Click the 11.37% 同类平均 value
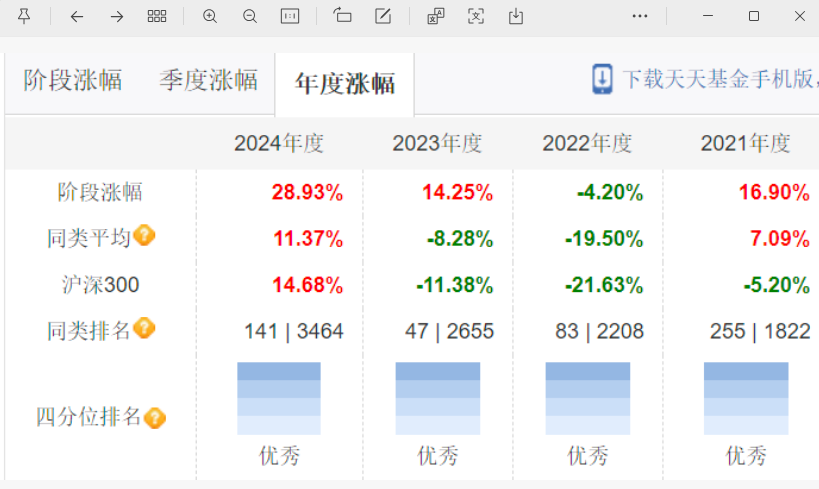The width and height of the screenshot is (819, 489). pos(308,239)
